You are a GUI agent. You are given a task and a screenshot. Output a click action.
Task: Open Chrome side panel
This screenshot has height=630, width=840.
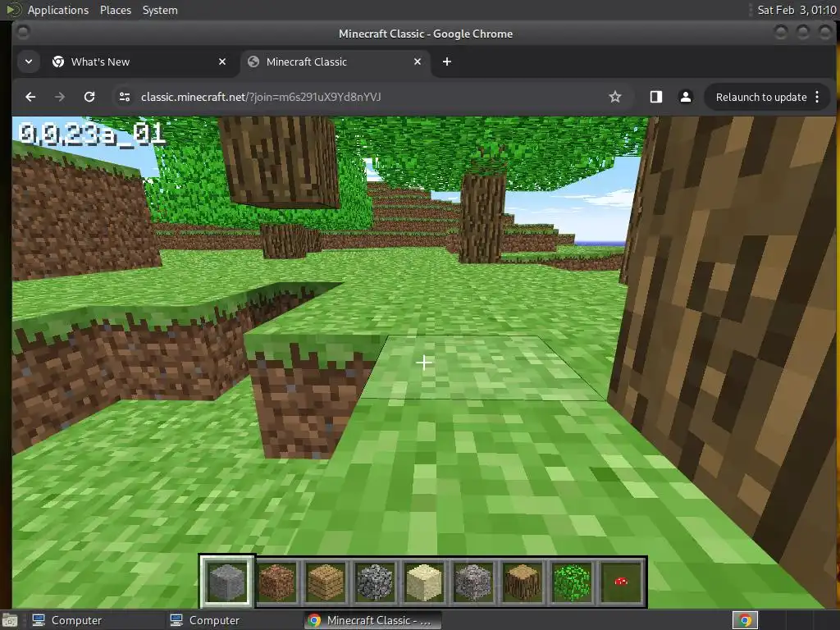point(655,97)
